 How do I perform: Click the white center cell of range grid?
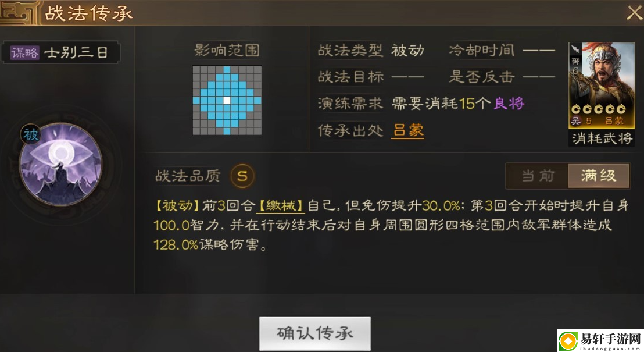pyautogui.click(x=227, y=100)
